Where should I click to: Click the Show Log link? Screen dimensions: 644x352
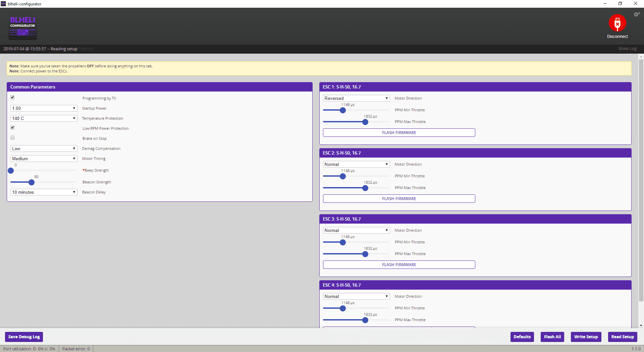coord(627,49)
